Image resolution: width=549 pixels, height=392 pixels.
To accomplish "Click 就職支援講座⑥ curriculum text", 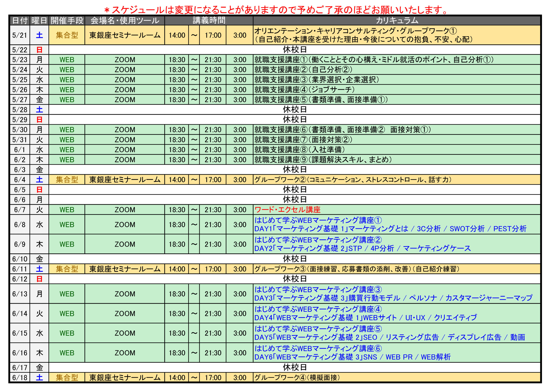I will 342,130.
